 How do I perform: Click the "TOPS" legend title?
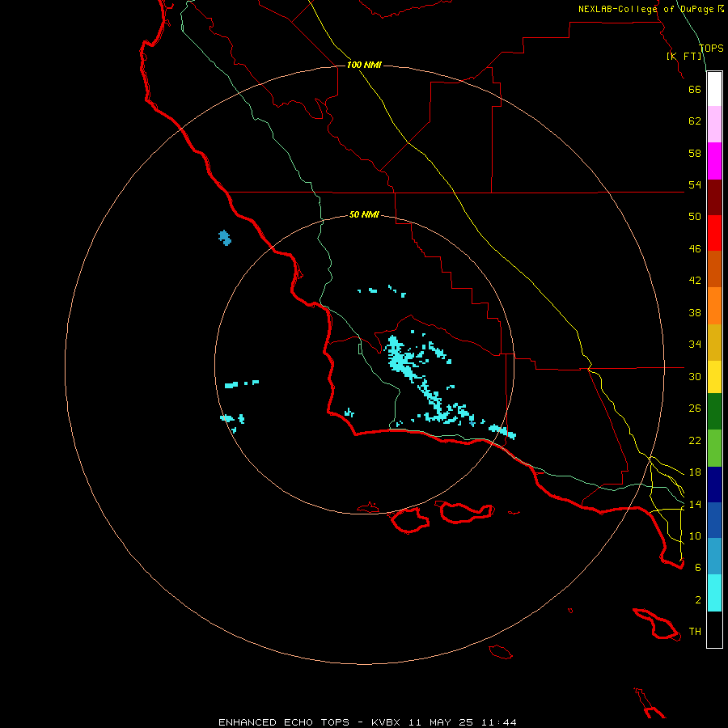[711, 49]
